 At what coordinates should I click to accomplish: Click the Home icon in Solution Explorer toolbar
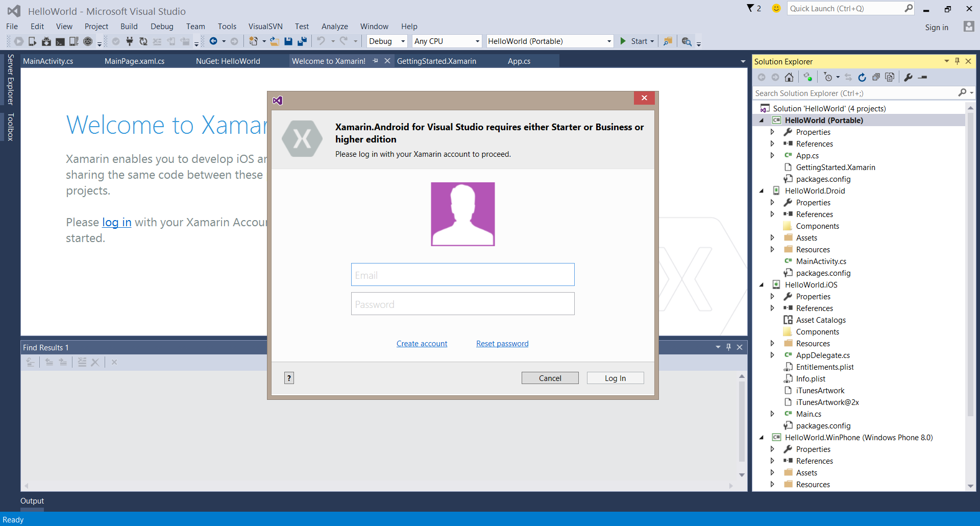[x=789, y=77]
